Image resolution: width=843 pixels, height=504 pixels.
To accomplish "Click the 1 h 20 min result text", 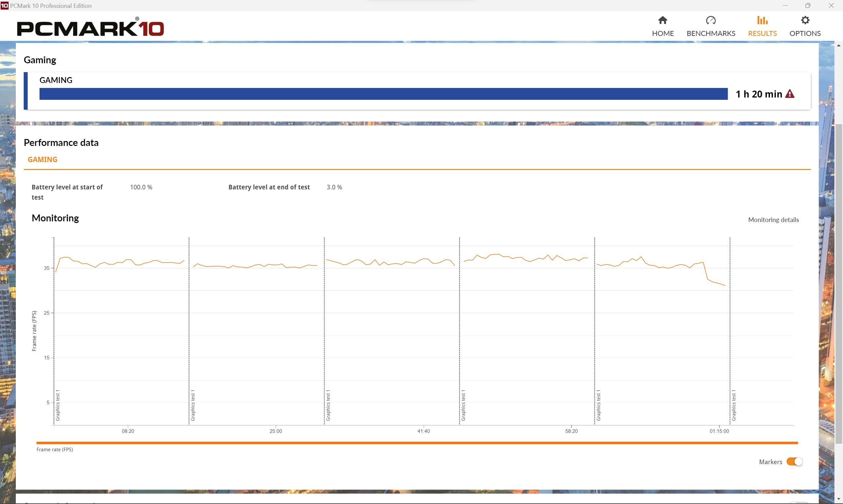I will coord(759,94).
